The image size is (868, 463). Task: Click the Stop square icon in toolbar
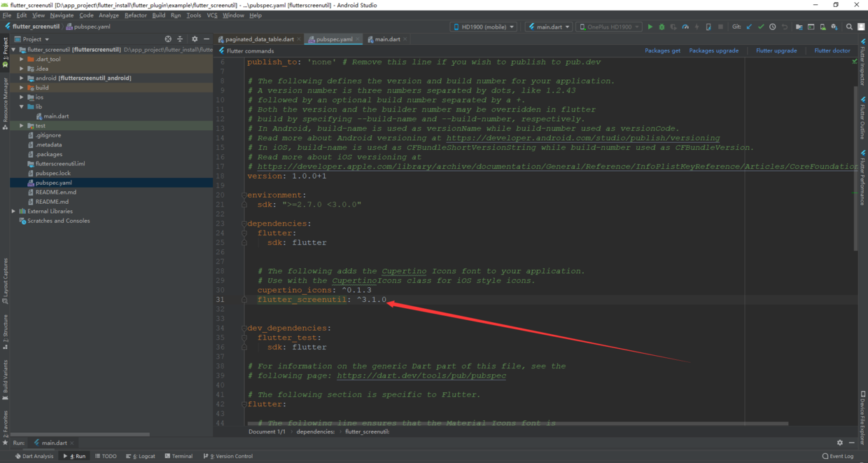click(x=720, y=27)
